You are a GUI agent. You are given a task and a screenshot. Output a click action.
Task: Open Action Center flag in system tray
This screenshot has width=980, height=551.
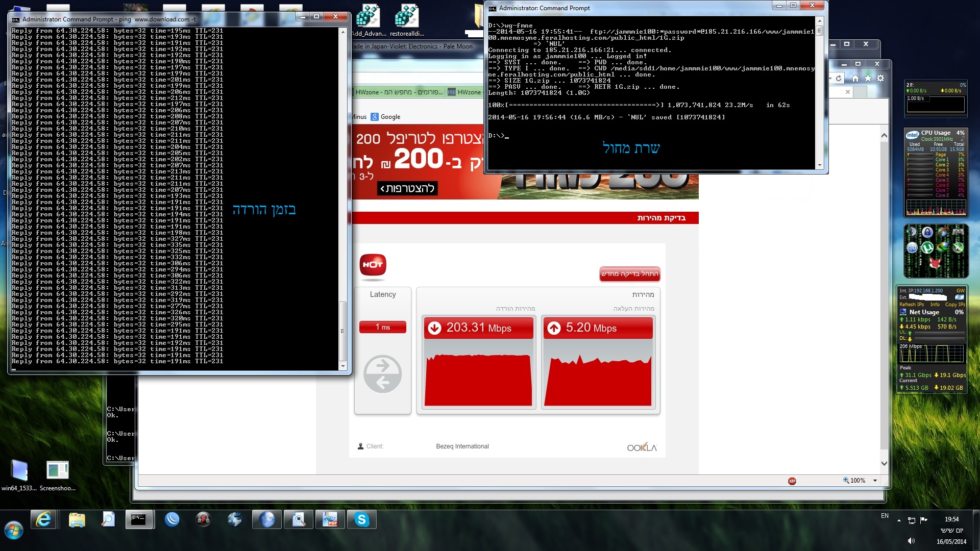924,520
